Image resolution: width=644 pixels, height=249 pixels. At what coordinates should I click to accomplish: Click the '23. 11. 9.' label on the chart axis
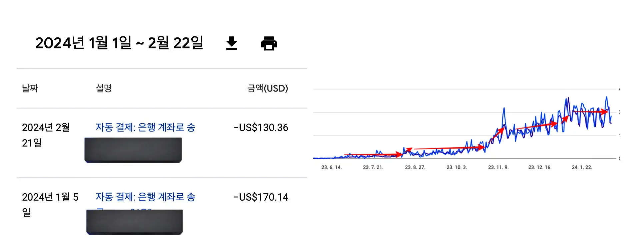click(498, 167)
